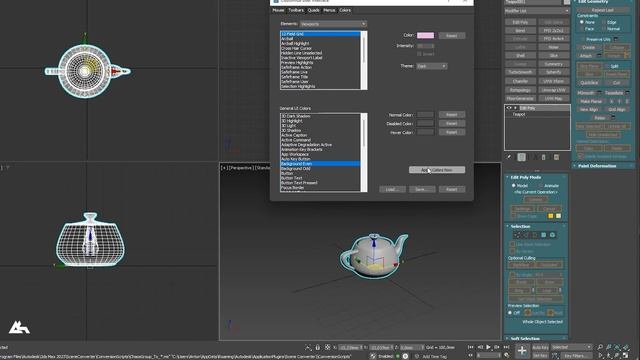This screenshot has width=640, height=360.
Task: Select Teapot in the modifier stack
Action: (x=519, y=115)
